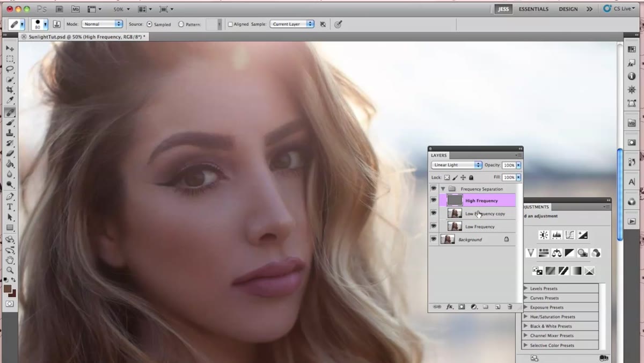
Task: Click the LAYERS panel tab
Action: (x=438, y=155)
